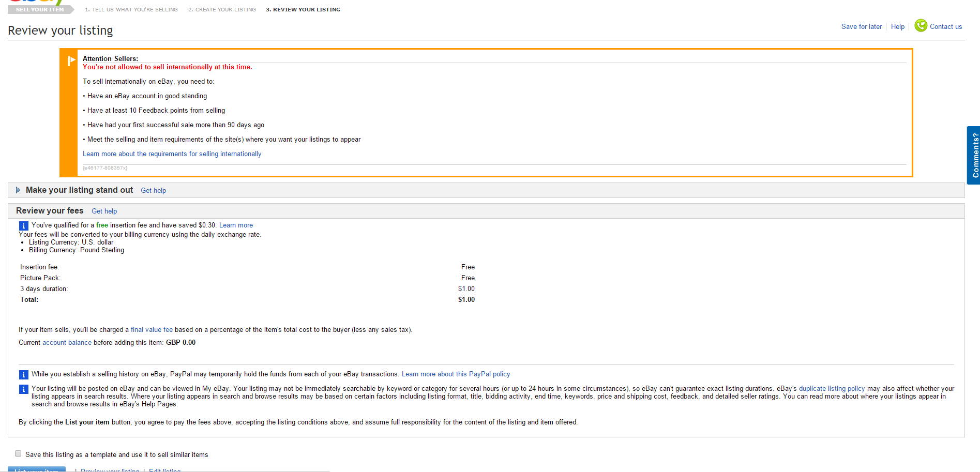980x472 pixels.
Task: Open the account balance link
Action: (67, 343)
